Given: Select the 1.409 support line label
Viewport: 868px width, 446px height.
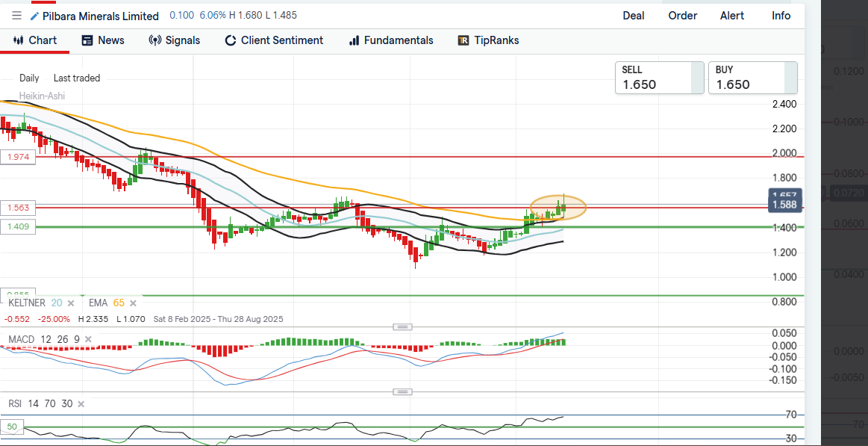Looking at the screenshot, I should pyautogui.click(x=18, y=226).
